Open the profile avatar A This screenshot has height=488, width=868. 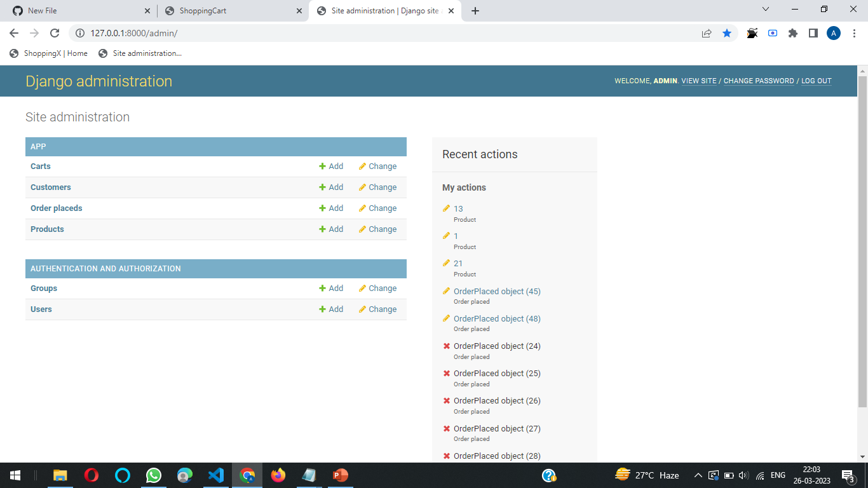click(x=834, y=33)
